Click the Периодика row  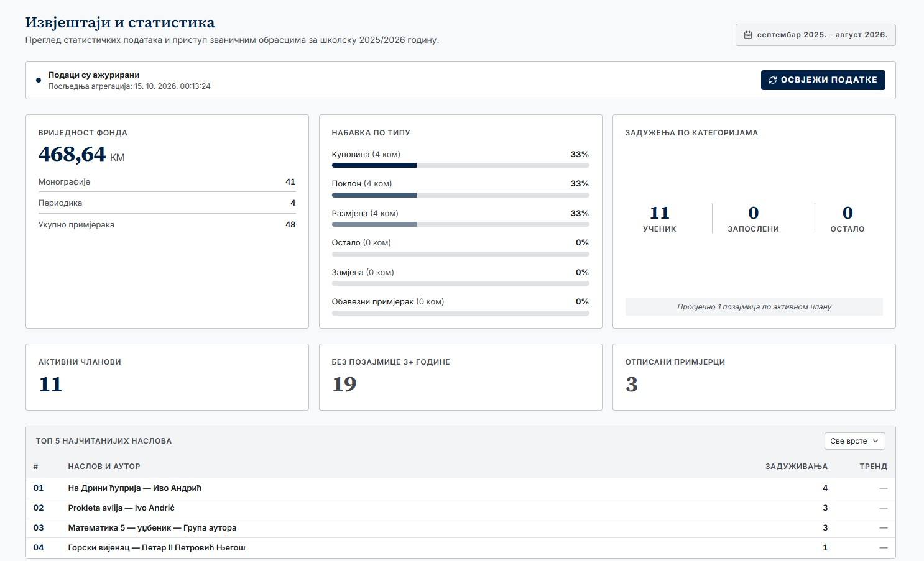tap(167, 203)
